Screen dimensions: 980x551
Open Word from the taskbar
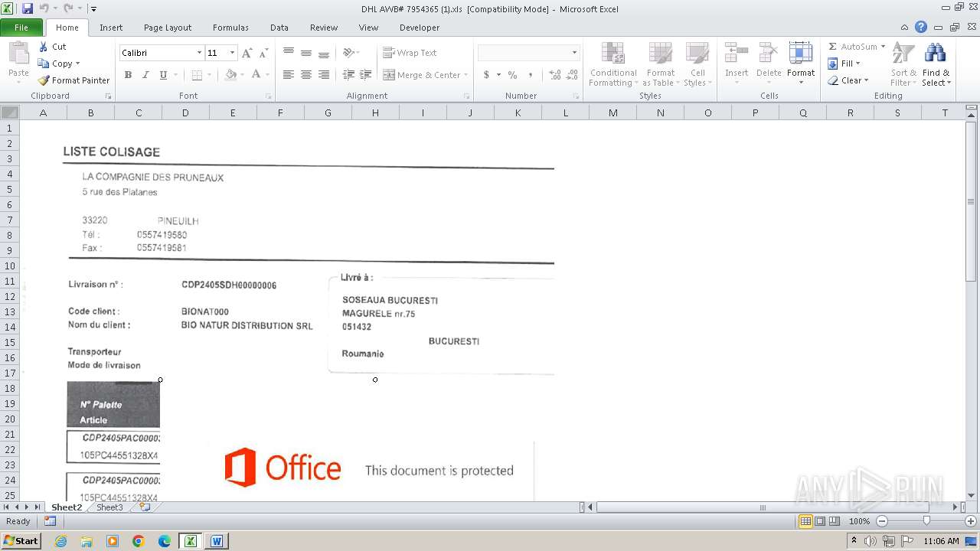[217, 541]
